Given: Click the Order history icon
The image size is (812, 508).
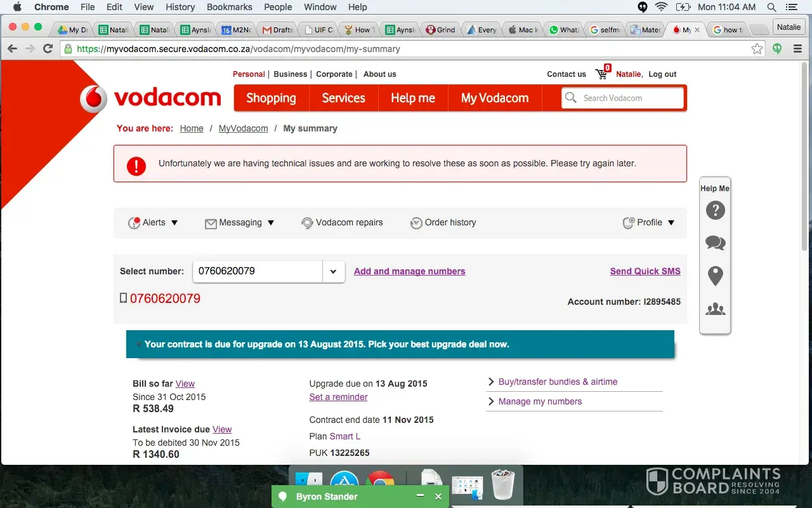Looking at the screenshot, I should click(x=416, y=223).
